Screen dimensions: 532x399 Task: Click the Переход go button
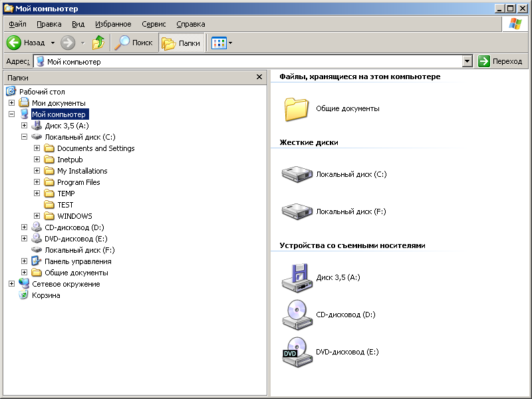point(500,61)
